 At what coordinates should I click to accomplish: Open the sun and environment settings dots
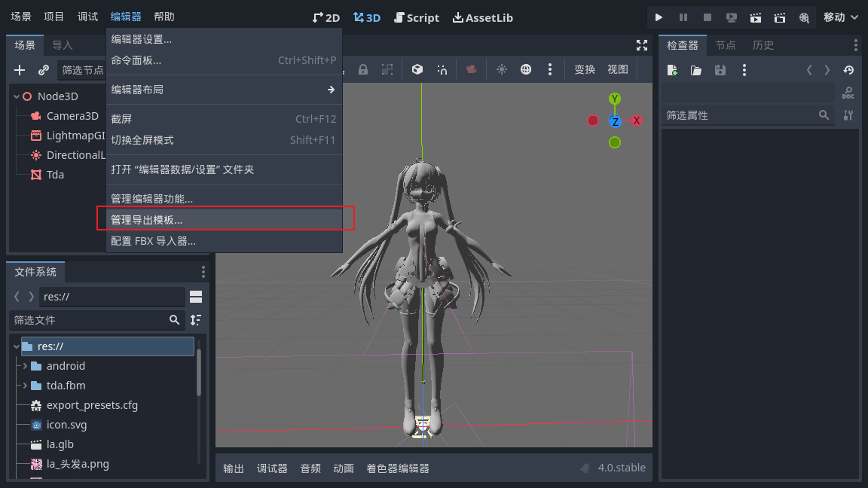click(x=550, y=70)
